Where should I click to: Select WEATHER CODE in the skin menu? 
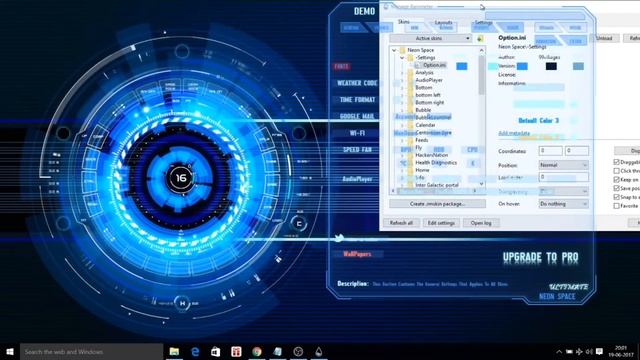point(357,83)
